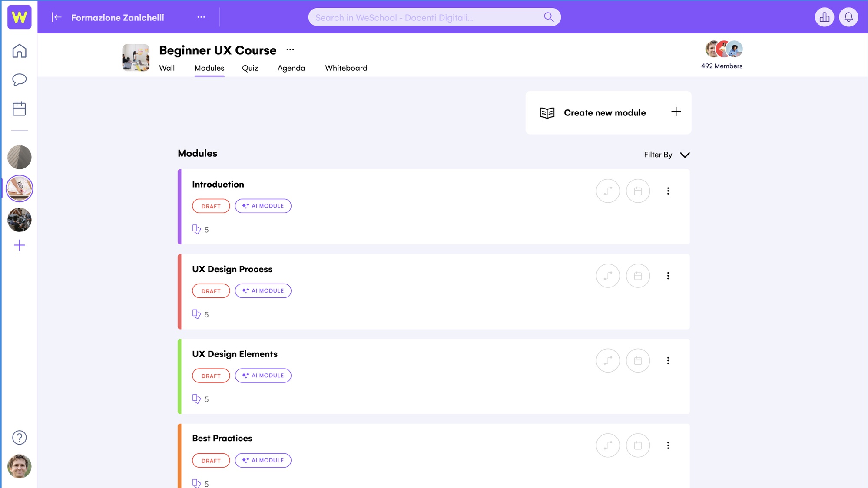Click AI MODULE badge on UX Design Process

(x=263, y=290)
